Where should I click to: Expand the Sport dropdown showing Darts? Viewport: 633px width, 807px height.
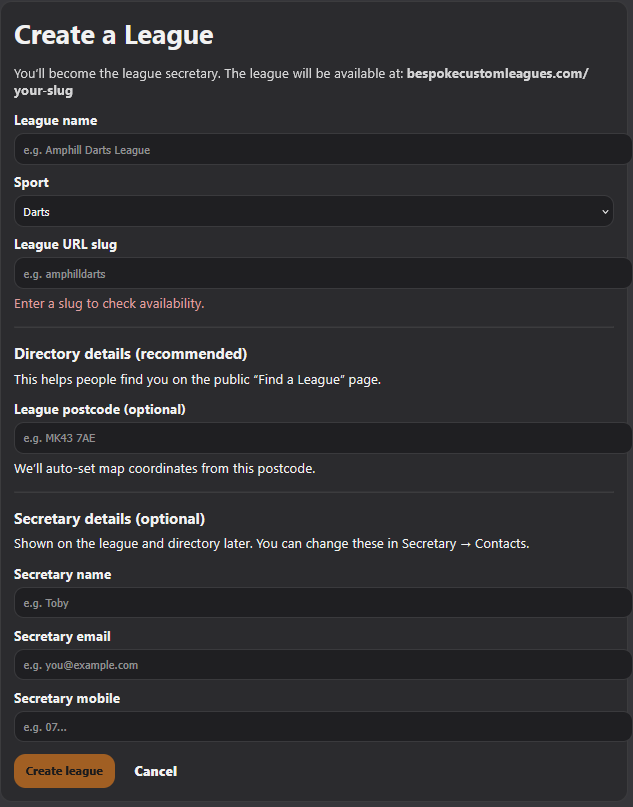313,212
